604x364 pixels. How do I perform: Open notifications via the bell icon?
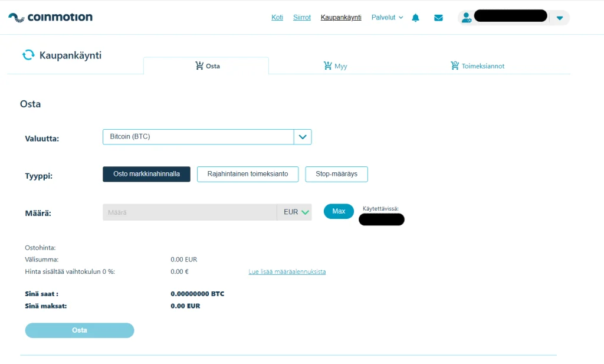415,18
